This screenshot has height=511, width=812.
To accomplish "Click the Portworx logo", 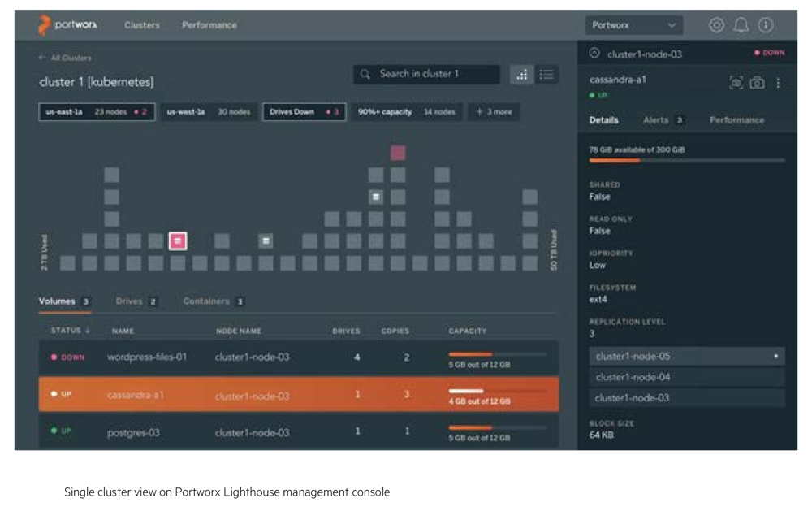I will tap(67, 25).
